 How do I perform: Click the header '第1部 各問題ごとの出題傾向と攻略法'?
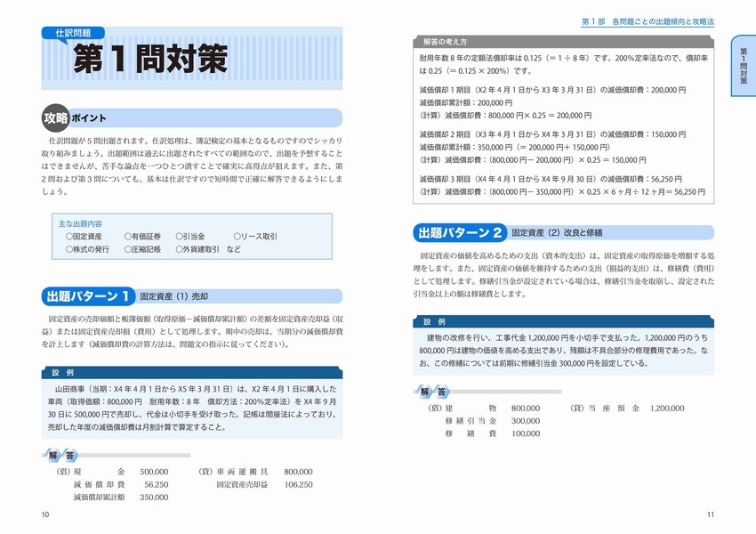pyautogui.click(x=647, y=21)
